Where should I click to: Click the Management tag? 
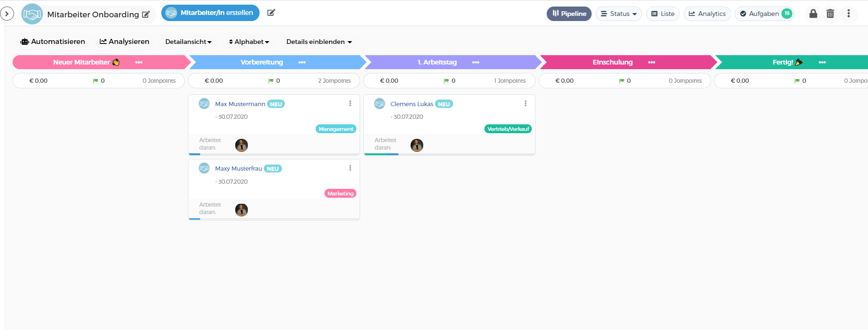click(336, 129)
